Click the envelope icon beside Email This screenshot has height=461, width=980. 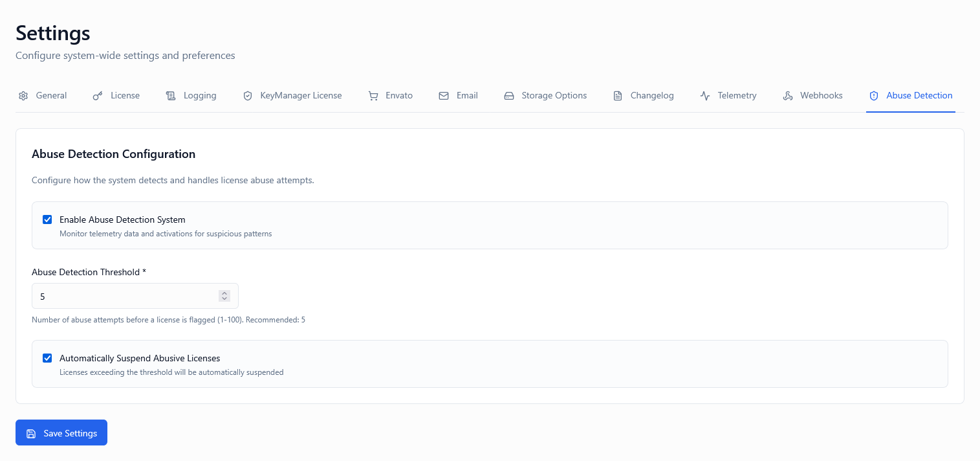pos(444,96)
